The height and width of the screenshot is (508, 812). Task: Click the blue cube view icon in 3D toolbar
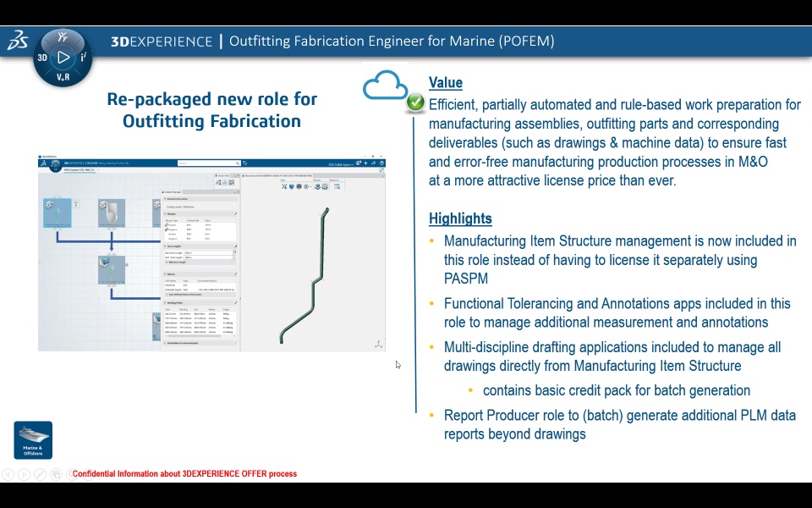292,186
